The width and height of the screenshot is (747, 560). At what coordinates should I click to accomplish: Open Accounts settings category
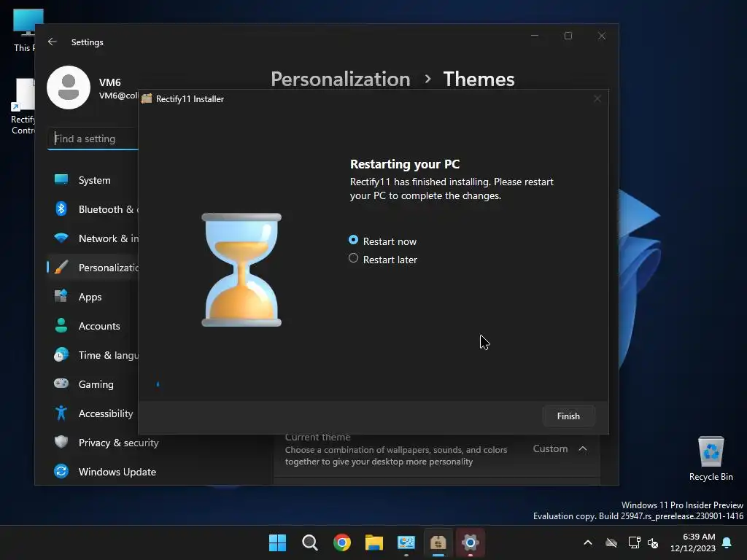(x=93, y=326)
